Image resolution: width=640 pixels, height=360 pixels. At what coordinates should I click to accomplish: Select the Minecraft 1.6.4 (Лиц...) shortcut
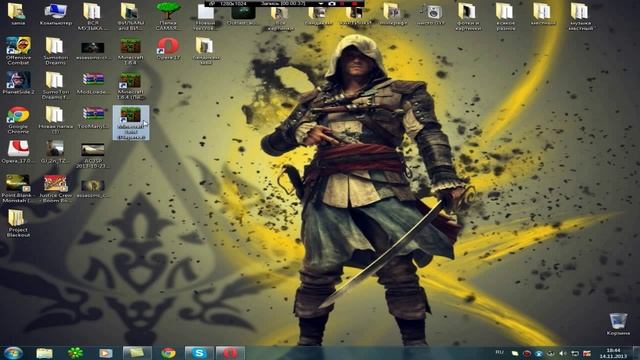point(130,85)
